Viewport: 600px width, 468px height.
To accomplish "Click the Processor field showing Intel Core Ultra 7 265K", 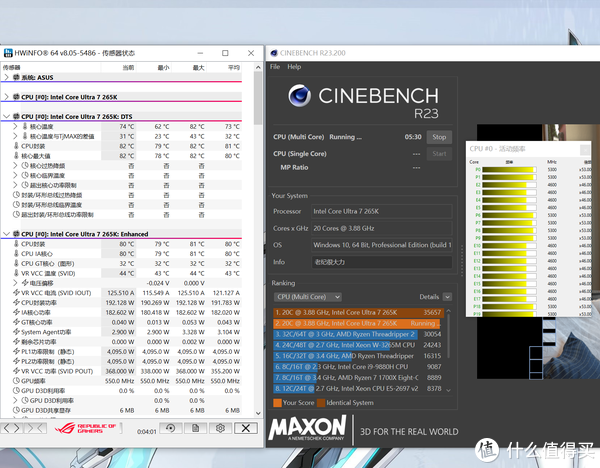I will pos(382,211).
